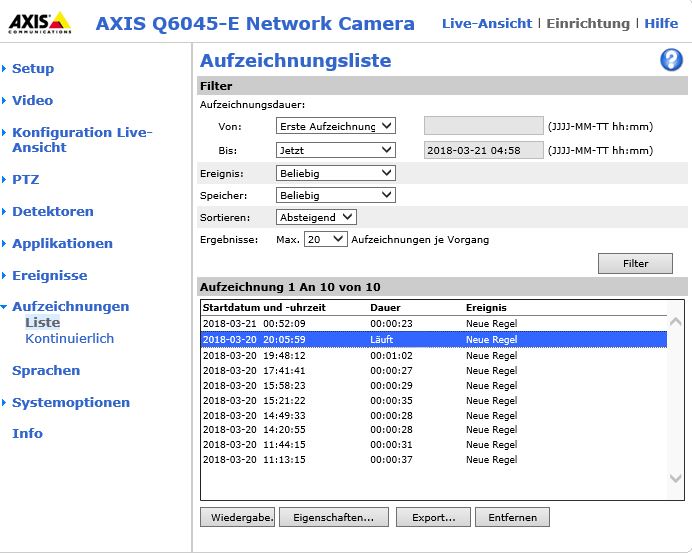Open the Ereignis Beliebig dropdown

click(335, 173)
